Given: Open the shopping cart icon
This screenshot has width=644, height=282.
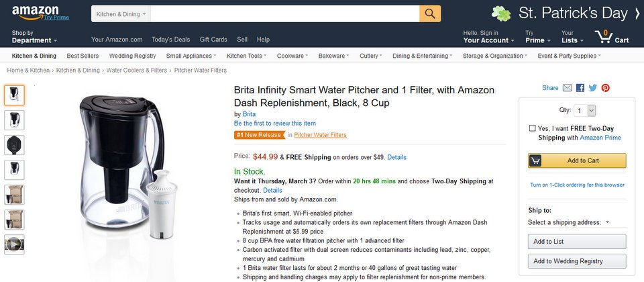Looking at the screenshot, I should coord(611,36).
